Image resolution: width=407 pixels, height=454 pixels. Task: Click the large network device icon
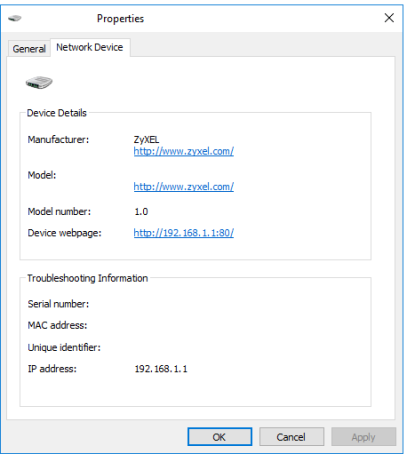pos(39,82)
